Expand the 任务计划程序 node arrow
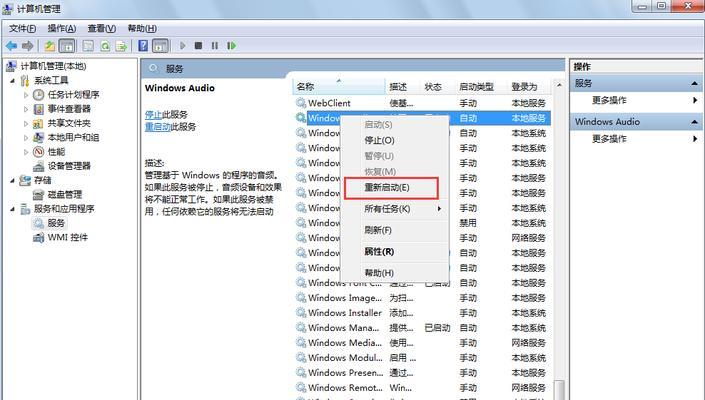This screenshot has width=705, height=400. [26, 95]
